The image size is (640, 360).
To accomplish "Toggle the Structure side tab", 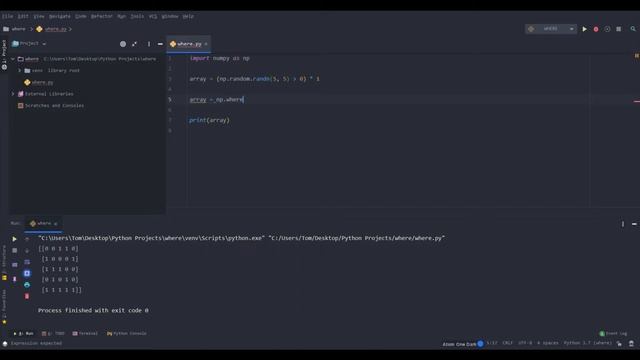I will tap(4, 263).
